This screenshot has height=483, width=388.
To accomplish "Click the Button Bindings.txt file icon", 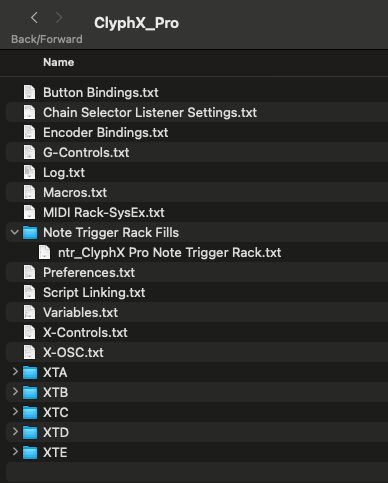I will 29,92.
